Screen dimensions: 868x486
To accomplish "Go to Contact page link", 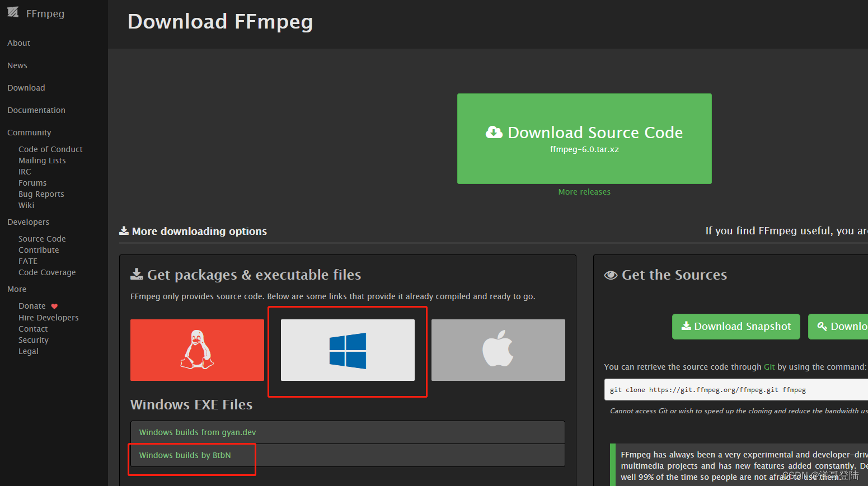I will 33,329.
